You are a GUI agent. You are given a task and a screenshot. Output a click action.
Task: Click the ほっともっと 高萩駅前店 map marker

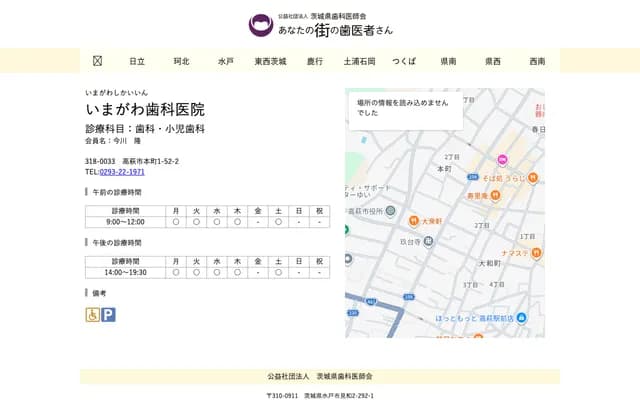tap(523, 318)
